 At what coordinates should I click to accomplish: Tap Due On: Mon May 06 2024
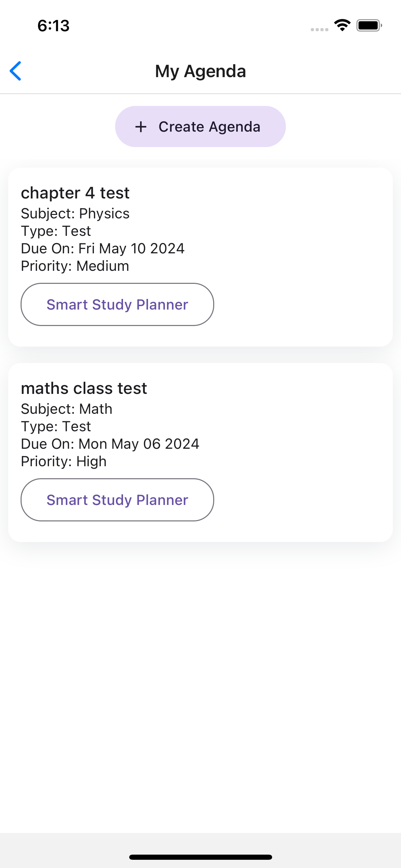click(110, 444)
